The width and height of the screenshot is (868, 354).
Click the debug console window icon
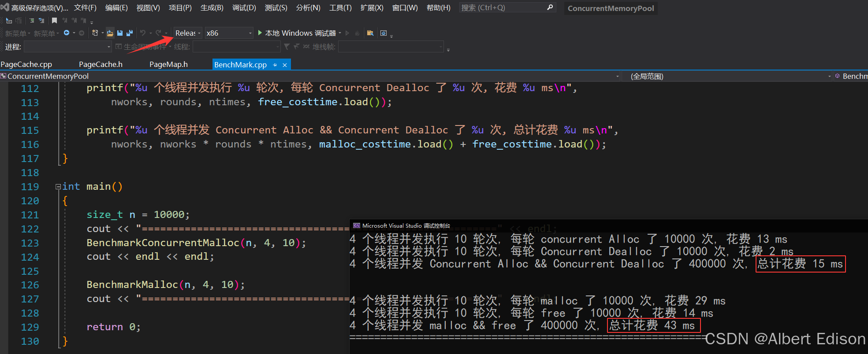point(357,225)
